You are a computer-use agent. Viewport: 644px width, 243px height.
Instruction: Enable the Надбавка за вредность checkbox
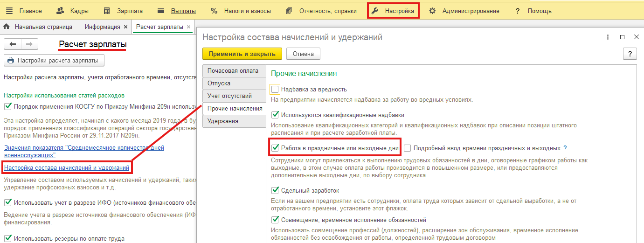coord(275,89)
